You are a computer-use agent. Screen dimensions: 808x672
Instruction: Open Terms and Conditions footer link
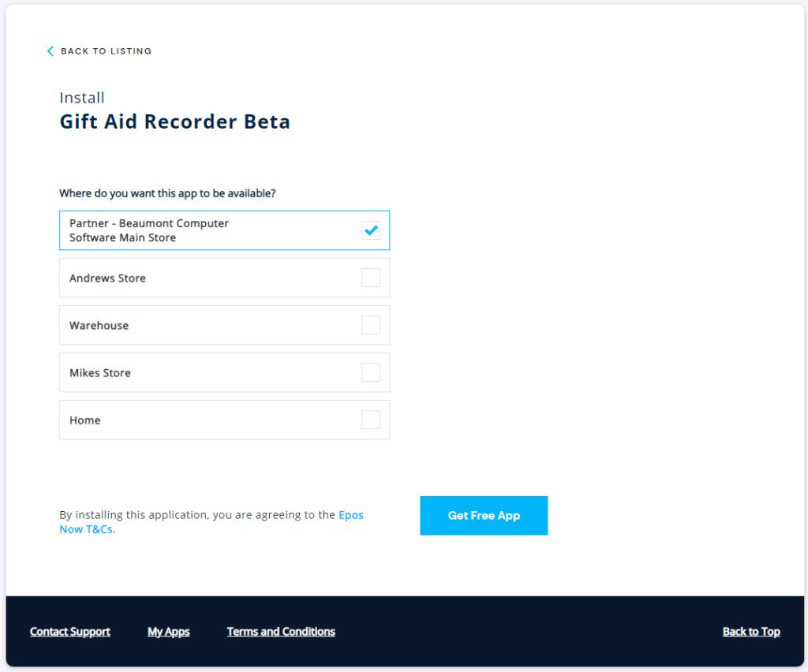pos(281,631)
